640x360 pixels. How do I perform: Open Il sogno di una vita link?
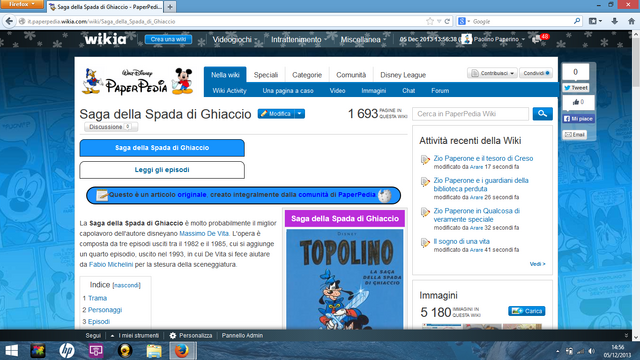pos(461,242)
